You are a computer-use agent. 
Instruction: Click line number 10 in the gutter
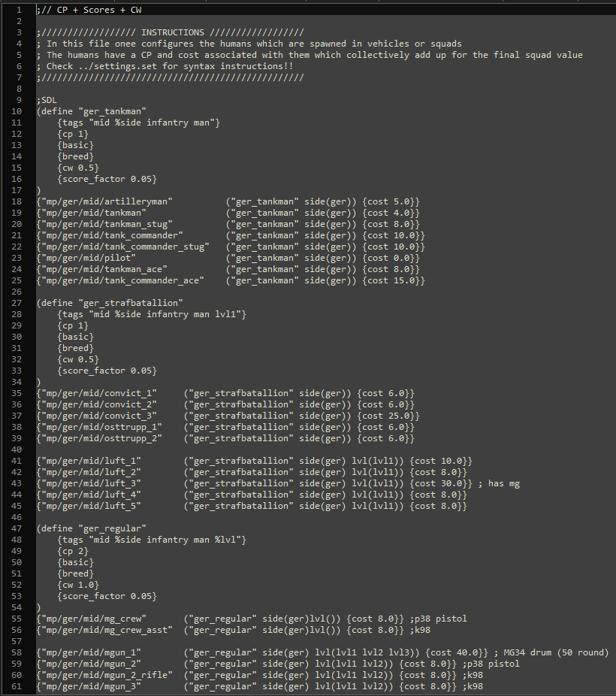(x=17, y=111)
